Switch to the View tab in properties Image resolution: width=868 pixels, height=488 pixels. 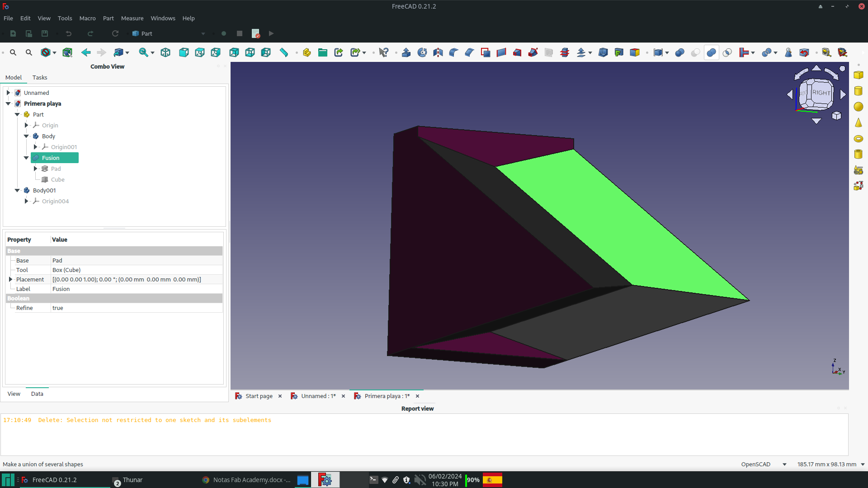pyautogui.click(x=14, y=393)
